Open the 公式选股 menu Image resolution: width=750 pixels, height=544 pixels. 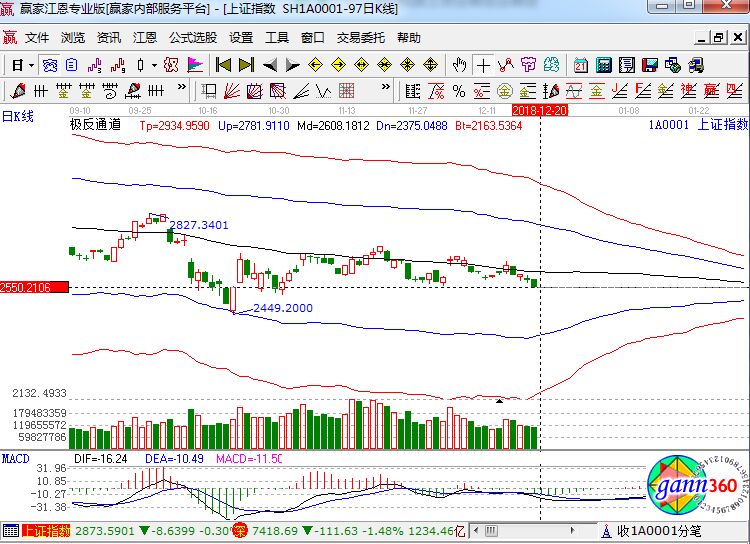pyautogui.click(x=192, y=38)
